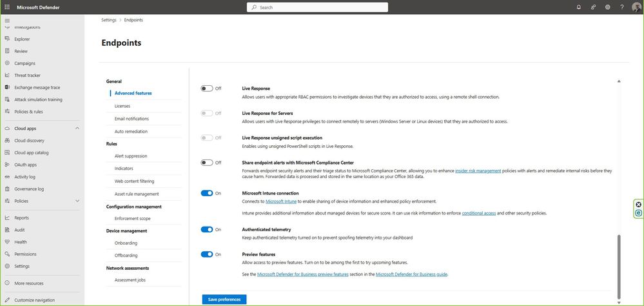Select the Audit icon
The width and height of the screenshot is (644, 306).
coord(7,230)
